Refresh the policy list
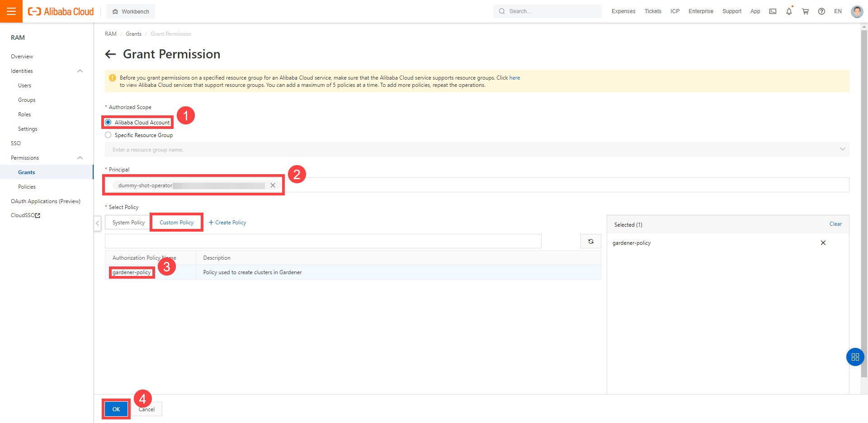The width and height of the screenshot is (868, 423). point(590,241)
